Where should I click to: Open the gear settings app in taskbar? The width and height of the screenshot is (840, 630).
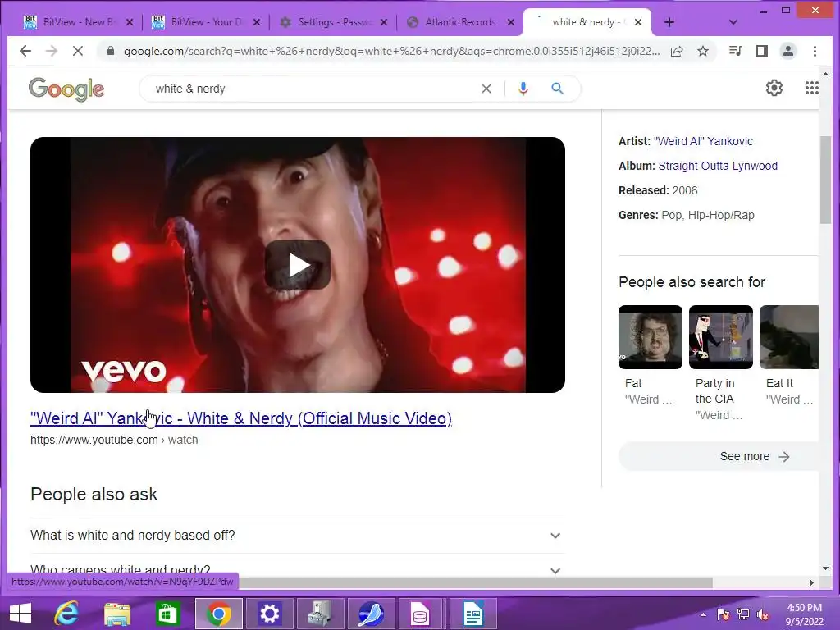coord(269,614)
